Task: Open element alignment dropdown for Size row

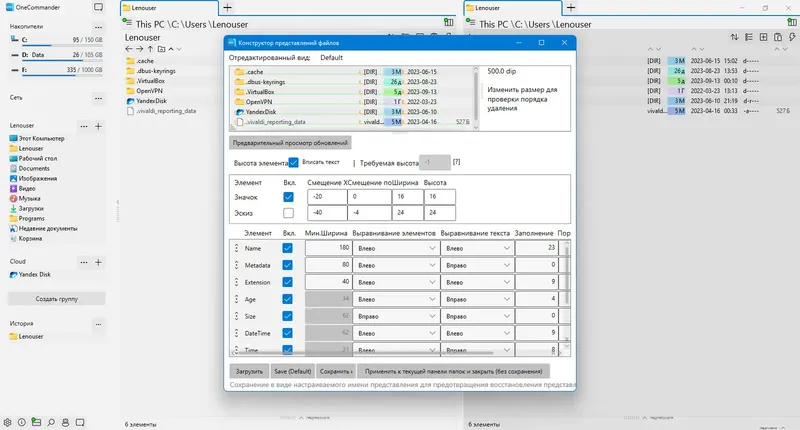Action: 396,316
